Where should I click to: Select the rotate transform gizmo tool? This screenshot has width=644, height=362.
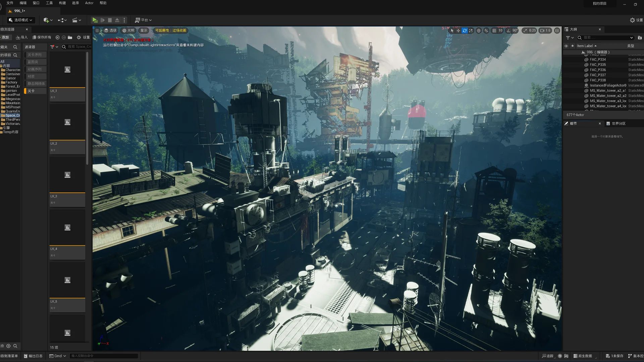tap(465, 31)
